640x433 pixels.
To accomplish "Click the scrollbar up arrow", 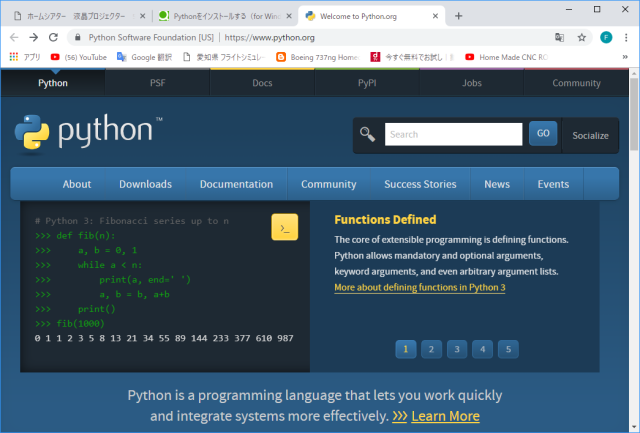I will click(x=634, y=73).
